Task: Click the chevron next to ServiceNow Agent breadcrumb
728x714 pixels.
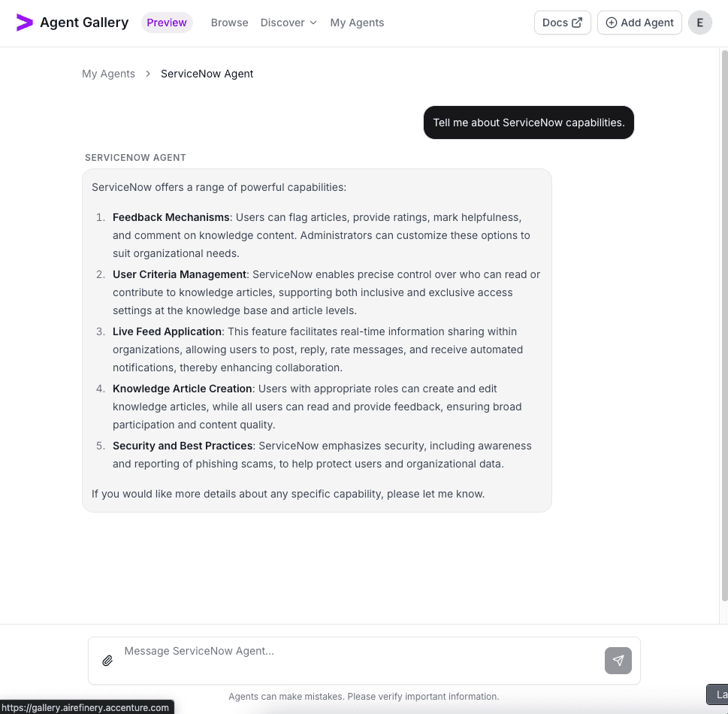Action: (147, 74)
